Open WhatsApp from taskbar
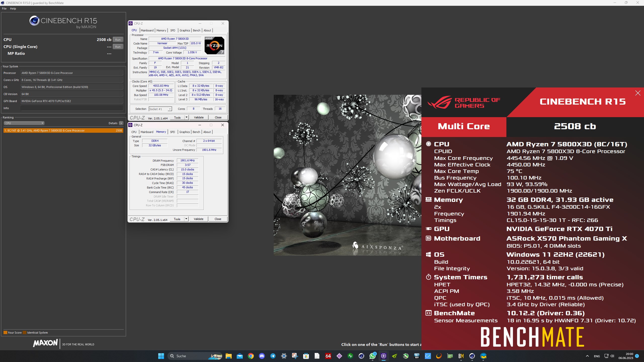 373,356
